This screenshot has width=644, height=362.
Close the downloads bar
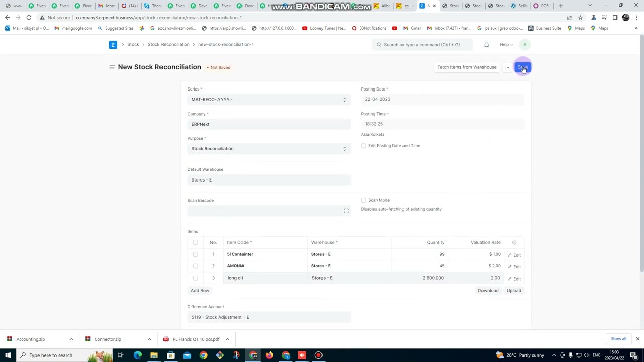point(637,339)
